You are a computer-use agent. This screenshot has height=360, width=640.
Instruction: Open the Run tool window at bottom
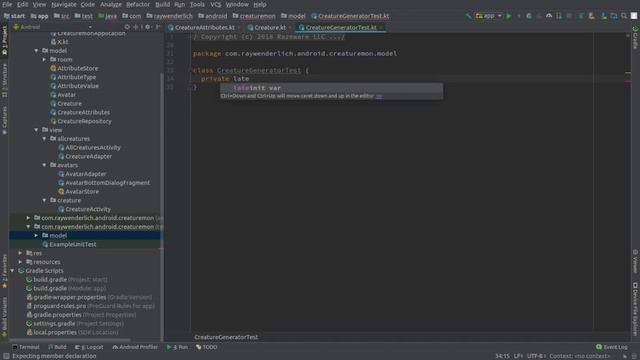(178, 347)
